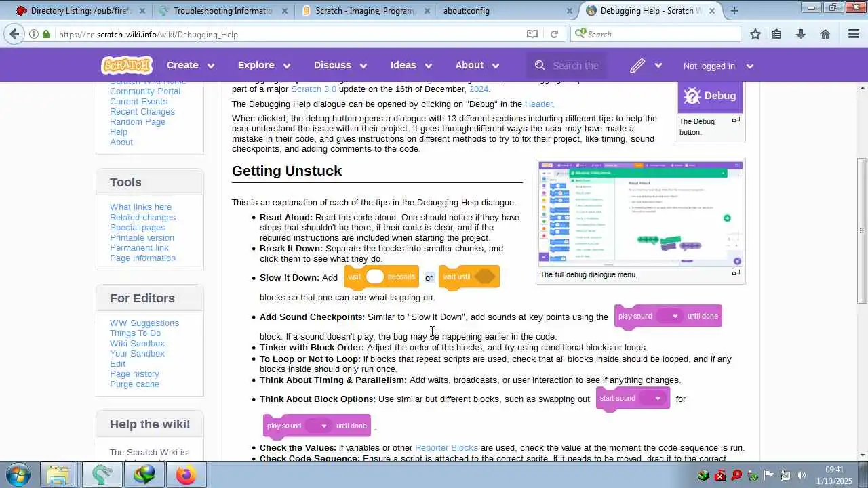Follow the Scratch 3.0 article link
The width and height of the screenshot is (868, 488).
313,89
